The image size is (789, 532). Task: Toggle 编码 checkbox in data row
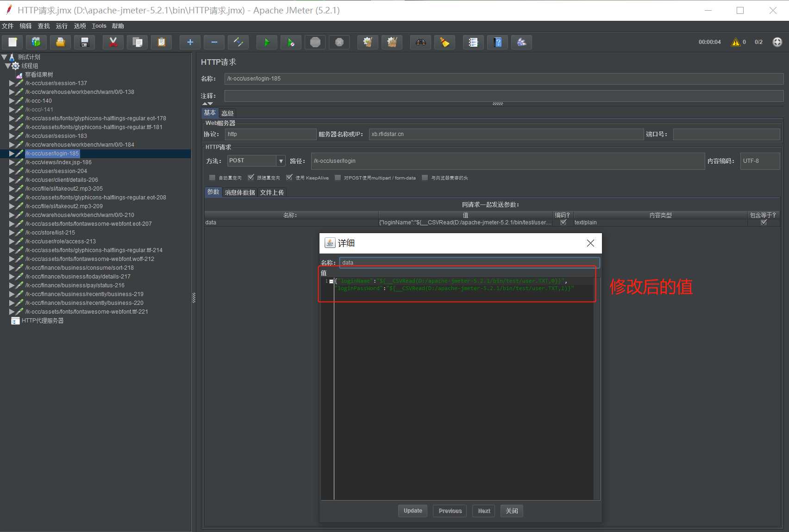pos(563,223)
